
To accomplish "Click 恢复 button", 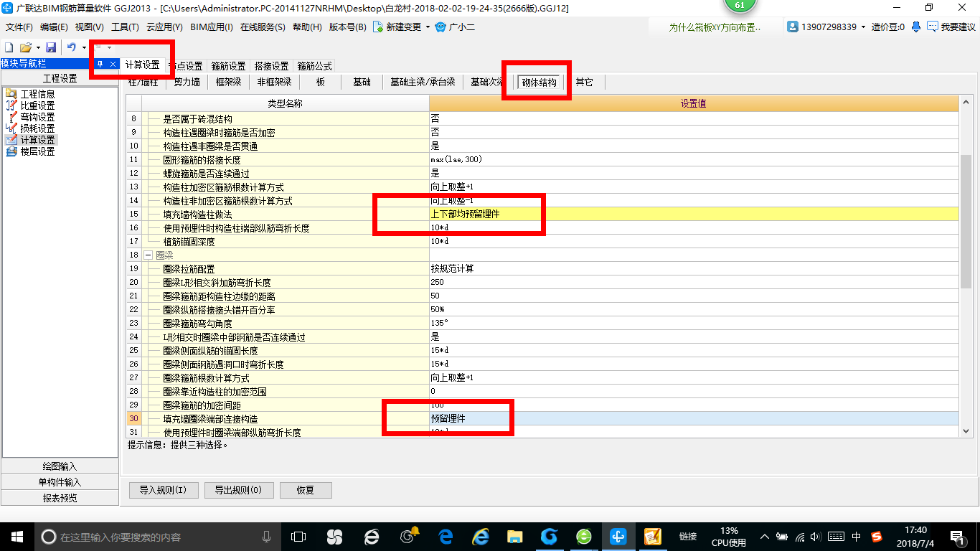I will click(x=305, y=490).
